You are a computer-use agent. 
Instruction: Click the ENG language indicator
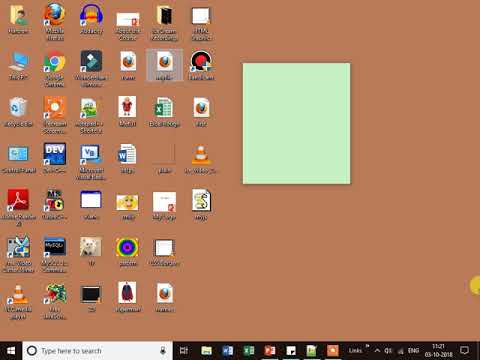point(413,351)
